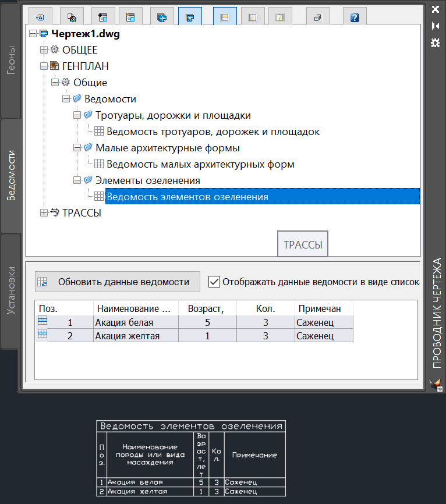Collapse the Ведомости folder node
Image resolution: width=446 pixels, height=504 pixels.
(66, 99)
